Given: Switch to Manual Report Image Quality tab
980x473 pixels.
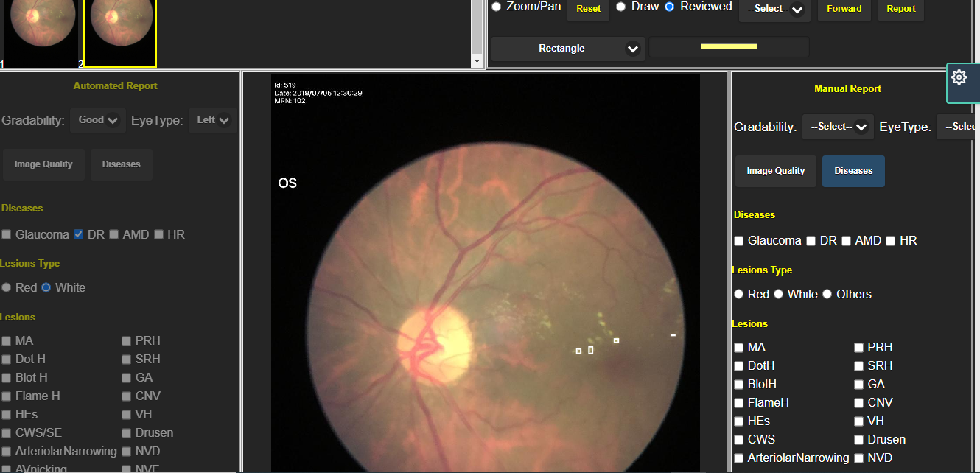Looking at the screenshot, I should [x=775, y=171].
